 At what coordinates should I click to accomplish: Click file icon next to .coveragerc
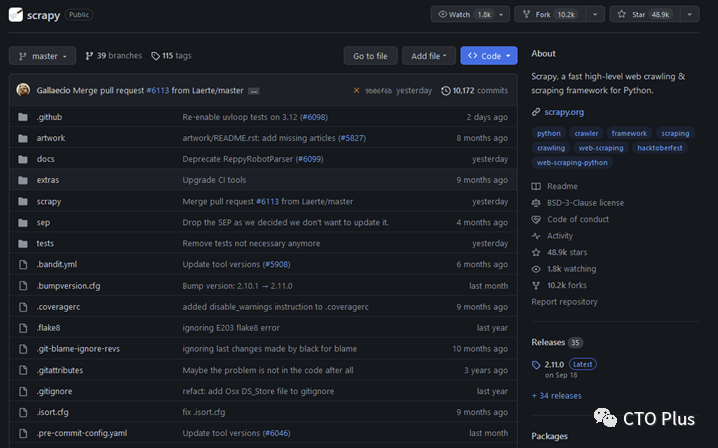point(23,307)
